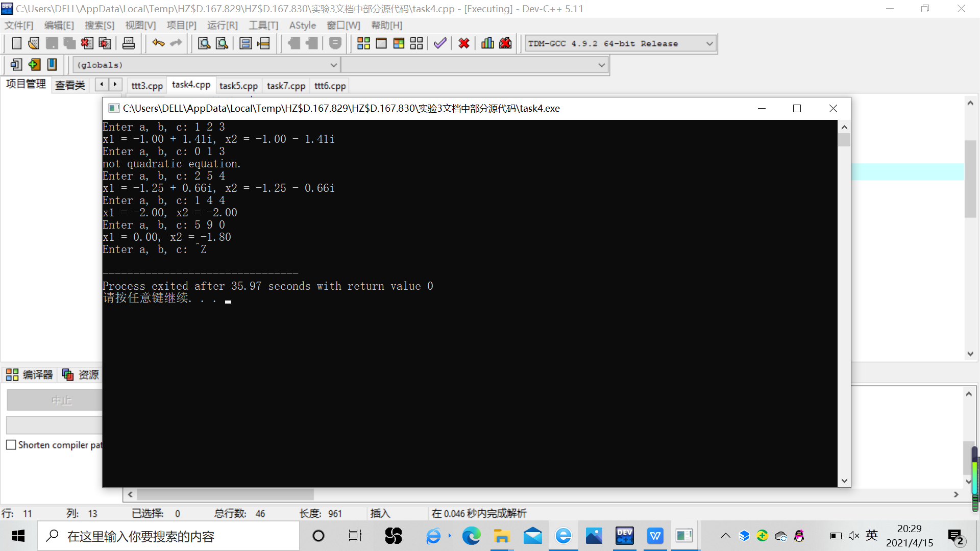Viewport: 980px width, 551px height.
Task: Open the Profile Analysis bar chart icon
Action: coord(487,43)
